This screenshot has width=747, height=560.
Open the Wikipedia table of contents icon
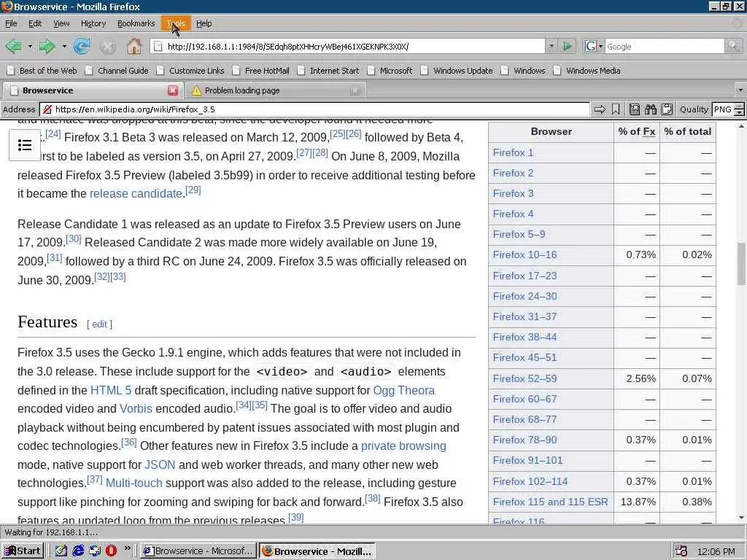point(25,145)
